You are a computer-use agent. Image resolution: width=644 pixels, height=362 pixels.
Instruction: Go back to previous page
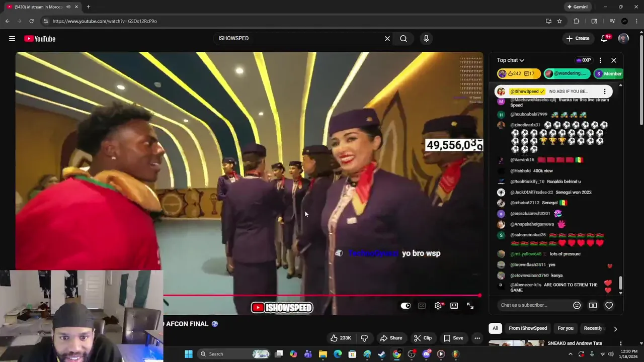(x=7, y=21)
